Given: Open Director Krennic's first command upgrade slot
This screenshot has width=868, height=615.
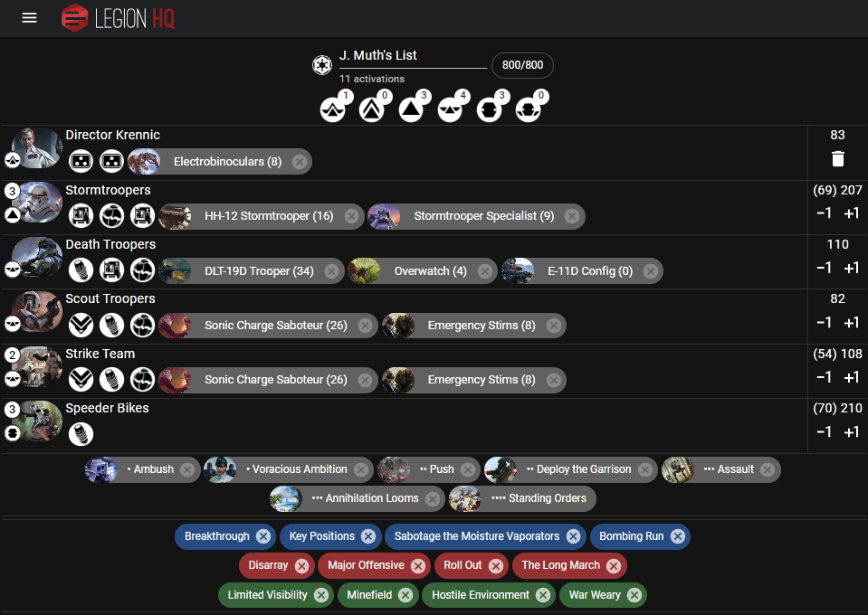Looking at the screenshot, I should (x=81, y=162).
